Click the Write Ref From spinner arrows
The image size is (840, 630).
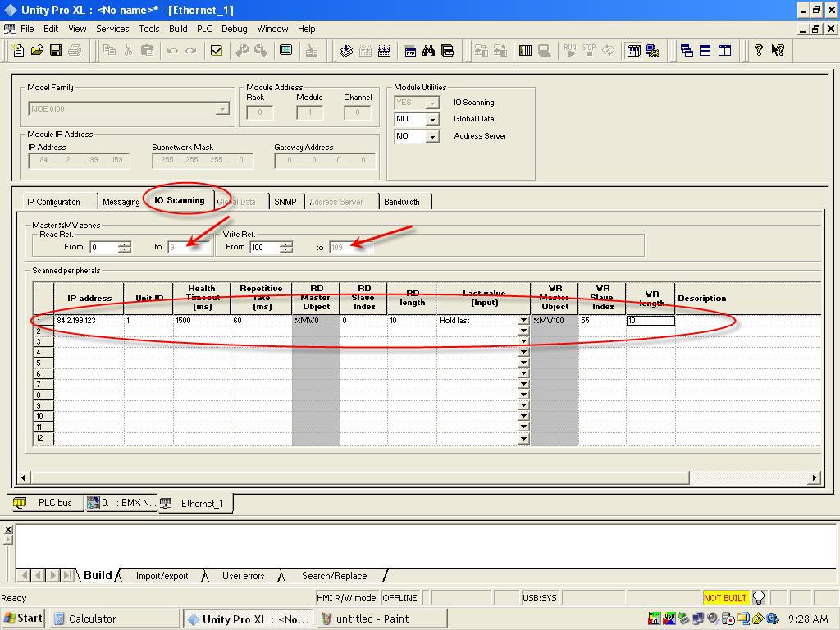tap(286, 247)
